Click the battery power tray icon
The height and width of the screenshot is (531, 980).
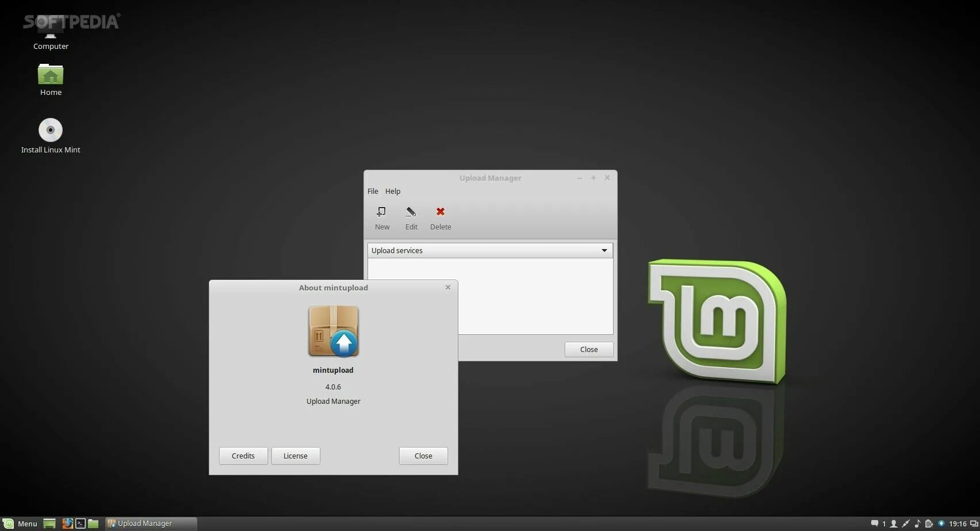pyautogui.click(x=929, y=524)
